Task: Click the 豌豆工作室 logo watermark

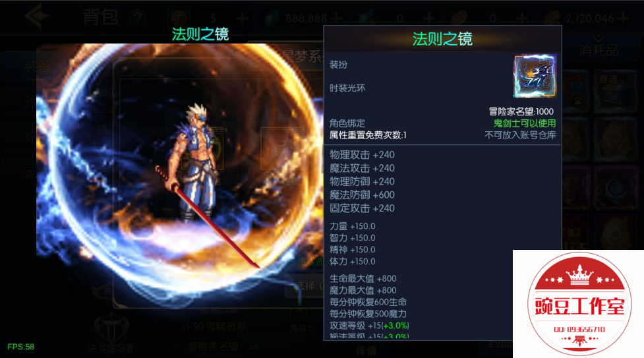Action: (579, 304)
